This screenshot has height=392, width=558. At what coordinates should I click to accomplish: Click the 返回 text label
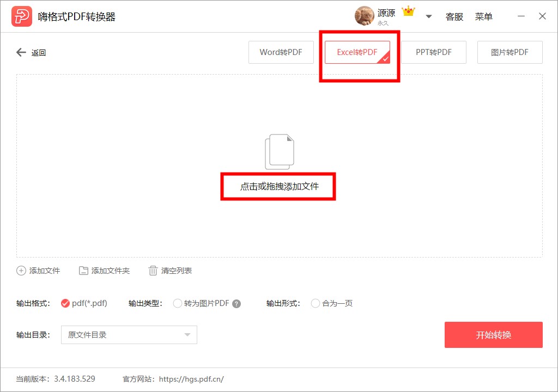click(39, 53)
